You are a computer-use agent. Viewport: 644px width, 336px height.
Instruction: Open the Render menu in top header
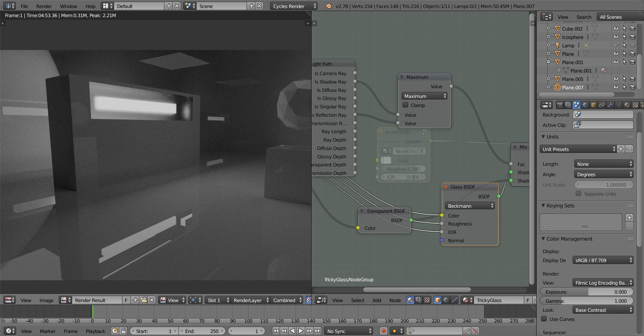44,6
